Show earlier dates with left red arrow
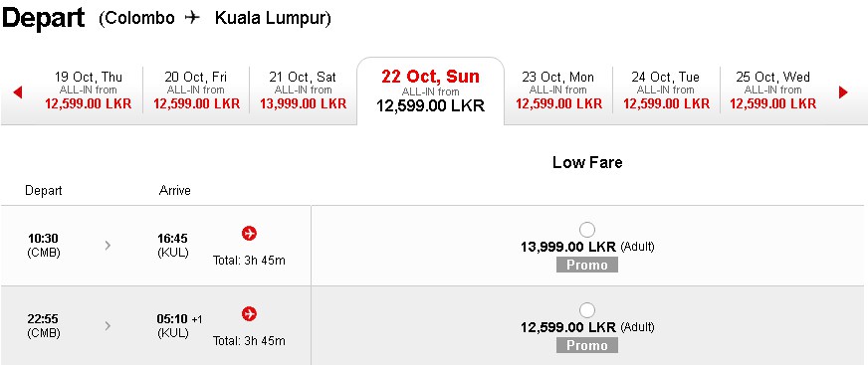The image size is (868, 365). (18, 91)
